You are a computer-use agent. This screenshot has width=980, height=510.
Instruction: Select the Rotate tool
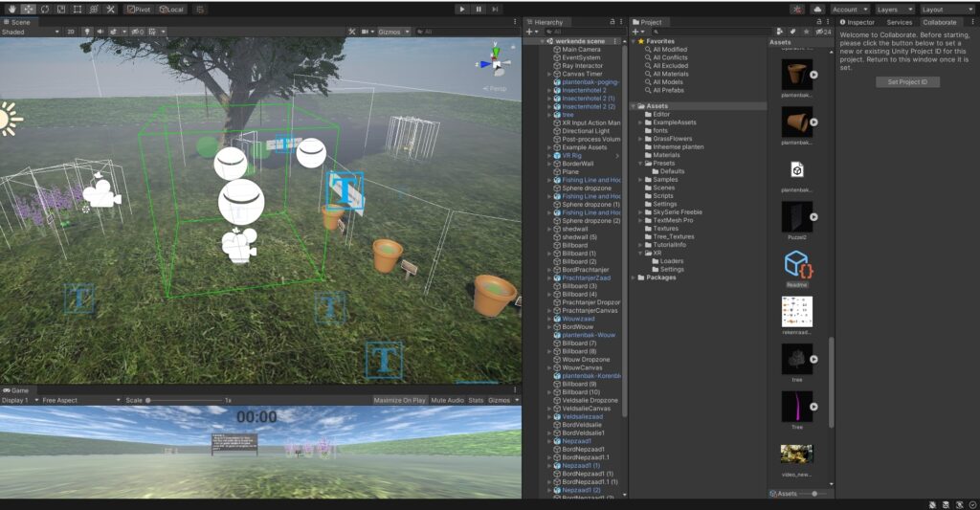[44, 9]
